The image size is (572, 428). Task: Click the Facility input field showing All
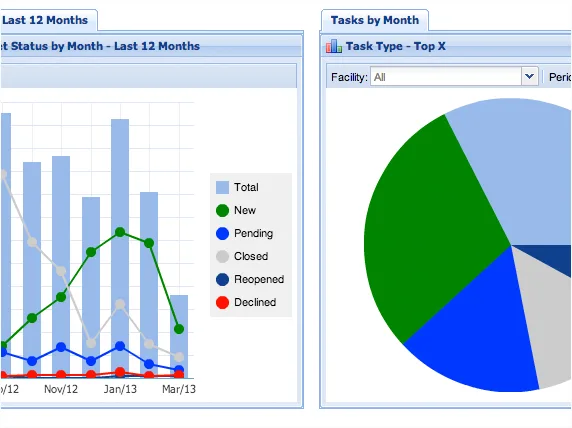[446, 77]
